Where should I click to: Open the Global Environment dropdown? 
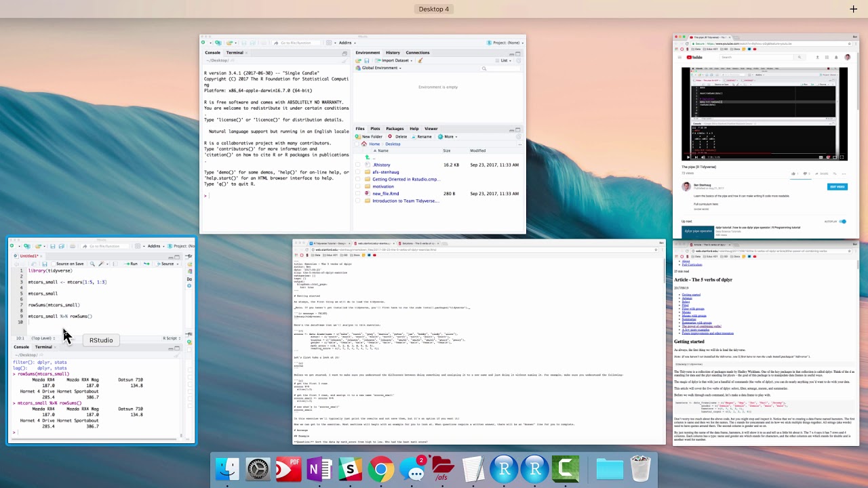379,68
